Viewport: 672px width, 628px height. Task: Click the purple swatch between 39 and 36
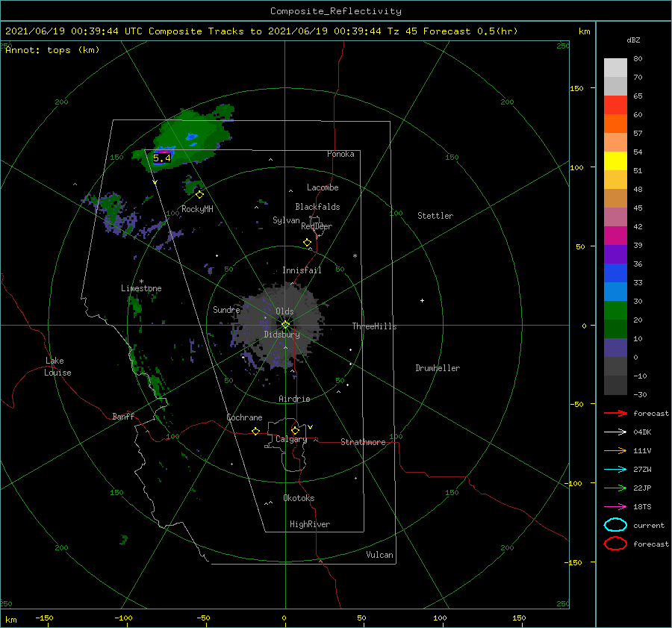615,254
